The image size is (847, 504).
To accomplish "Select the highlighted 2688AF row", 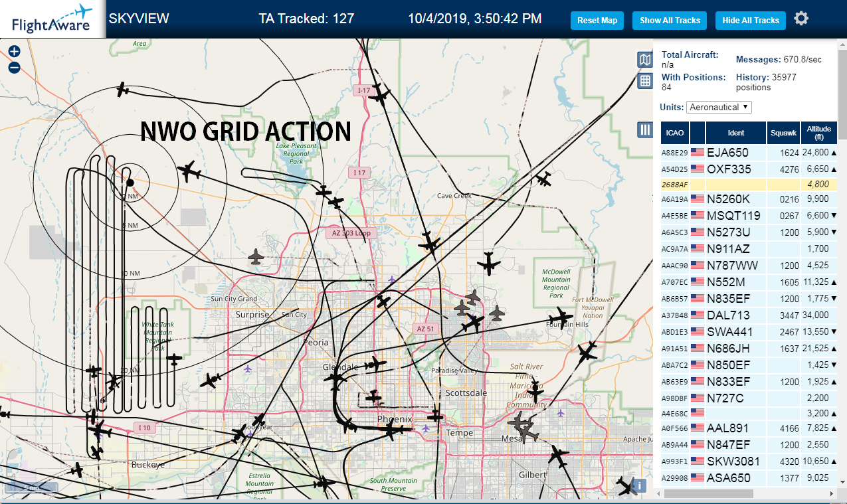I will [x=749, y=184].
